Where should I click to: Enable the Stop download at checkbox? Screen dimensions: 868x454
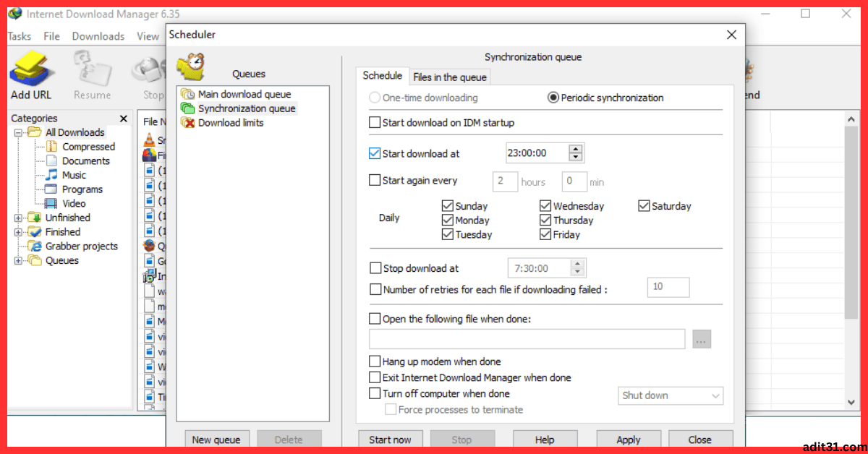click(375, 268)
